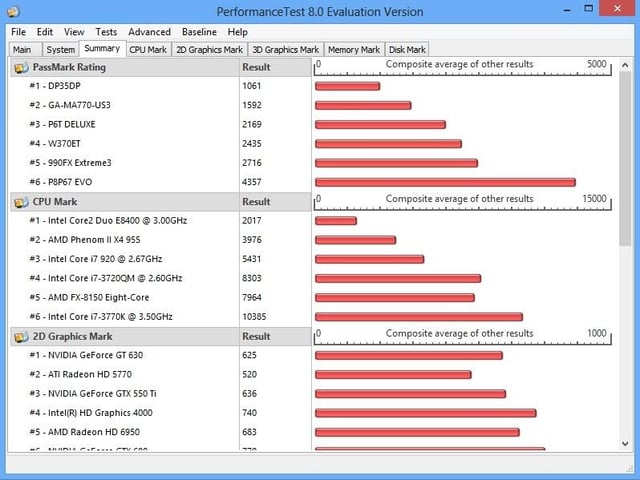Click the PassMark Rating header

[124, 67]
